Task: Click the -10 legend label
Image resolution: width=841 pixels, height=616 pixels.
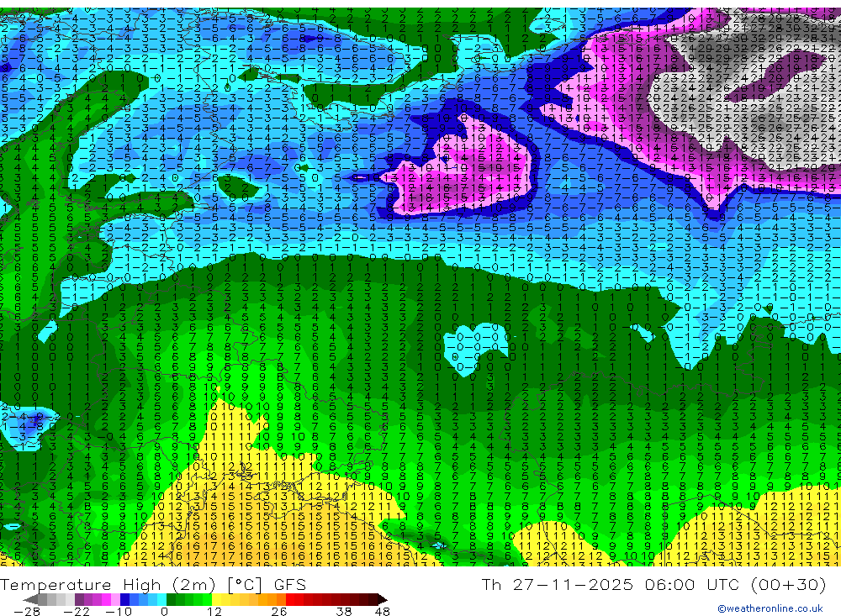Action: point(119,612)
